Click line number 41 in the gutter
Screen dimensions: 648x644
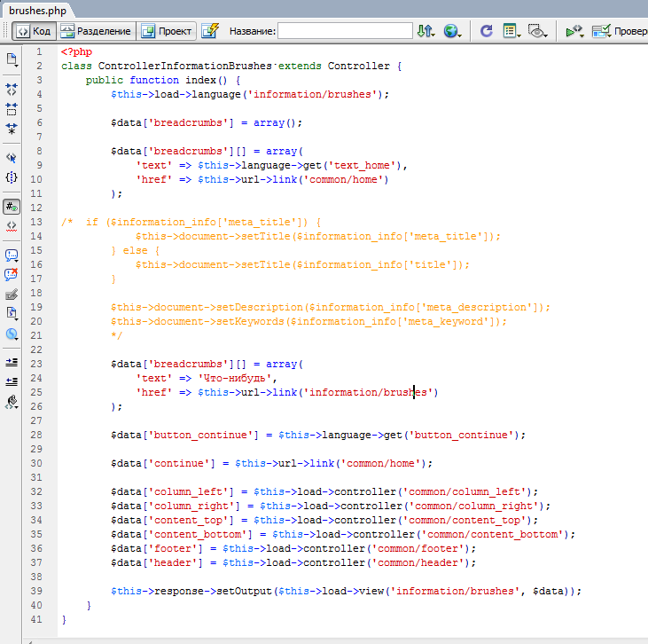(x=36, y=619)
